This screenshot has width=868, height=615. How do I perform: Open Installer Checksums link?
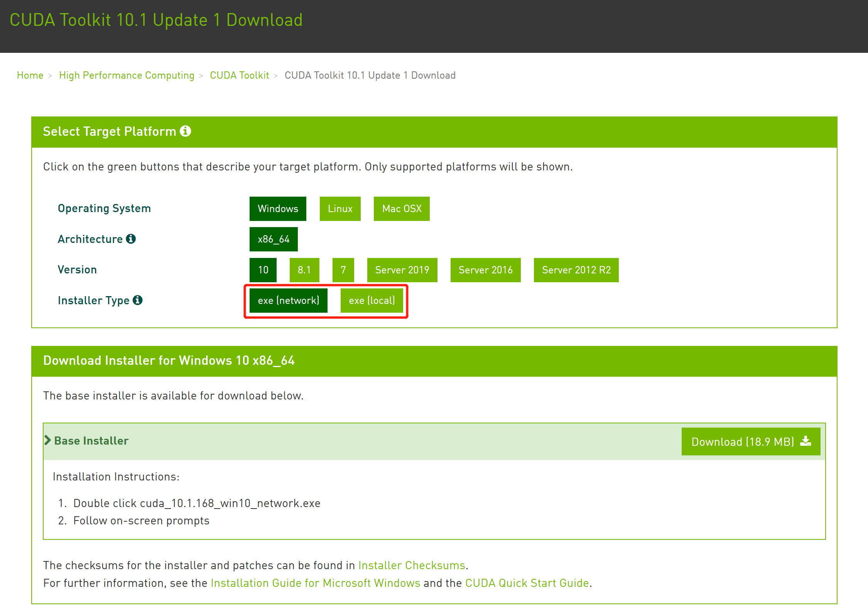(412, 565)
